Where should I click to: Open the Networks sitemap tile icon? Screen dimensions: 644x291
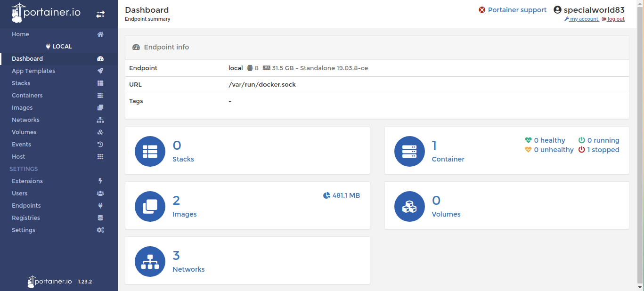coord(150,261)
